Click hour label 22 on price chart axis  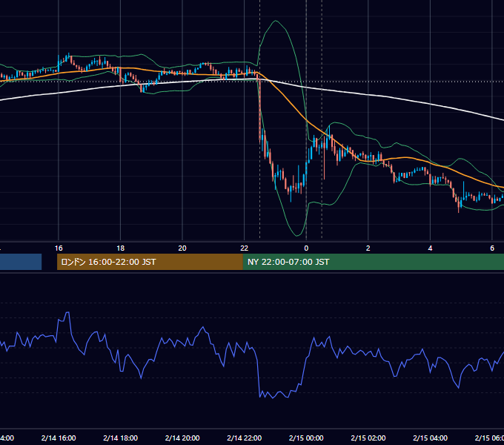[245, 248]
